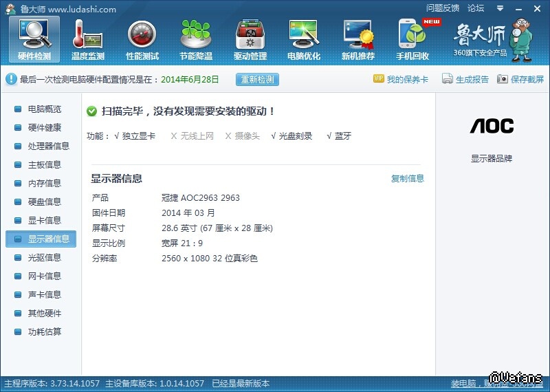Open the 性能测试 performance test
The width and height of the screenshot is (550, 392).
pos(142,39)
